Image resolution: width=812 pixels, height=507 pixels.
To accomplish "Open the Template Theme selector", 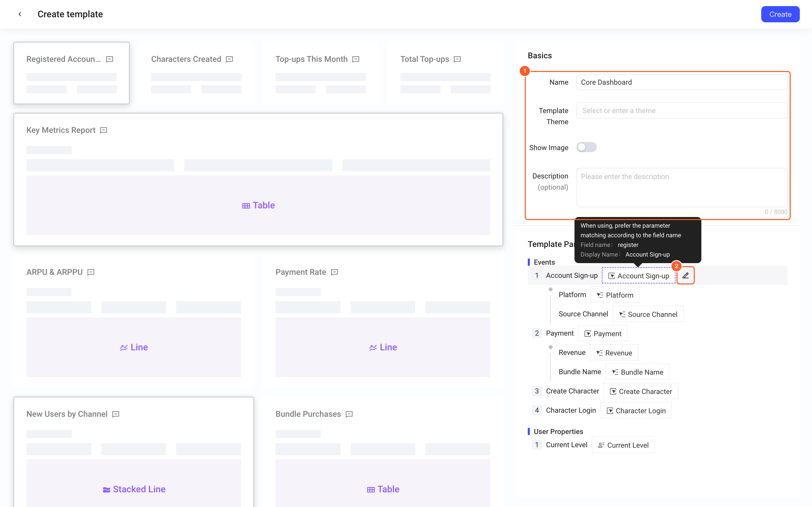I will pyautogui.click(x=682, y=111).
